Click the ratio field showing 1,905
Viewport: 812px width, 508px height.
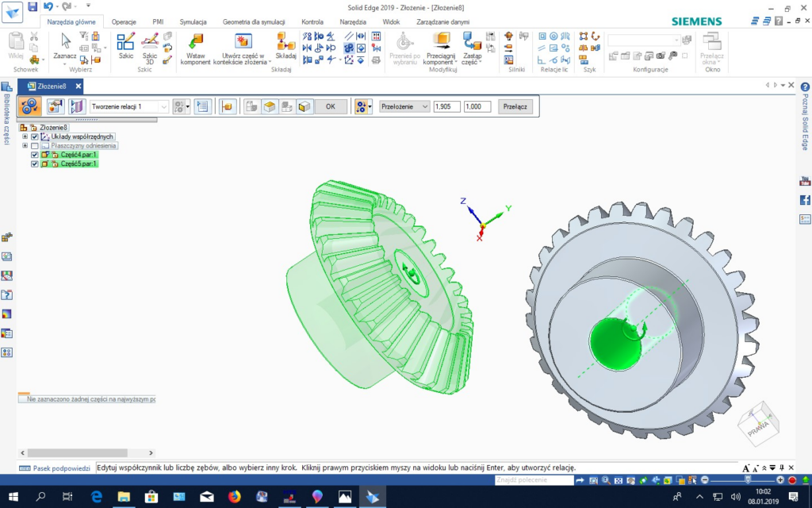(x=447, y=106)
